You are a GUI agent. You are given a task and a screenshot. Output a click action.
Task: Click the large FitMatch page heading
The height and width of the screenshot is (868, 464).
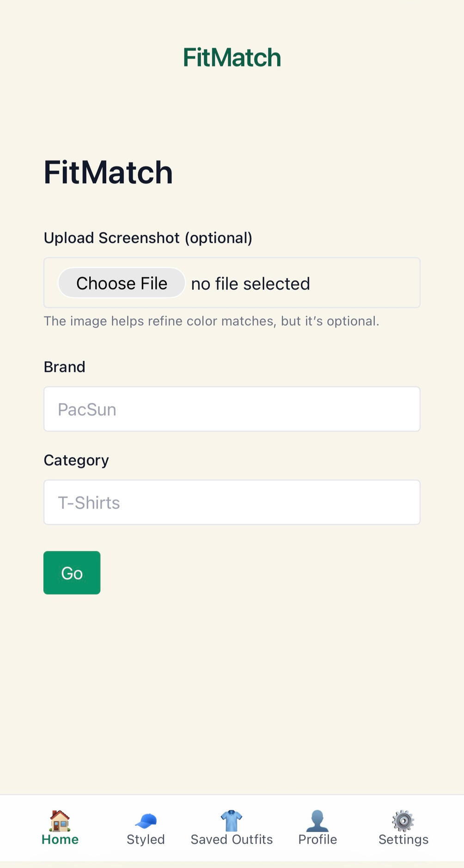pos(108,172)
